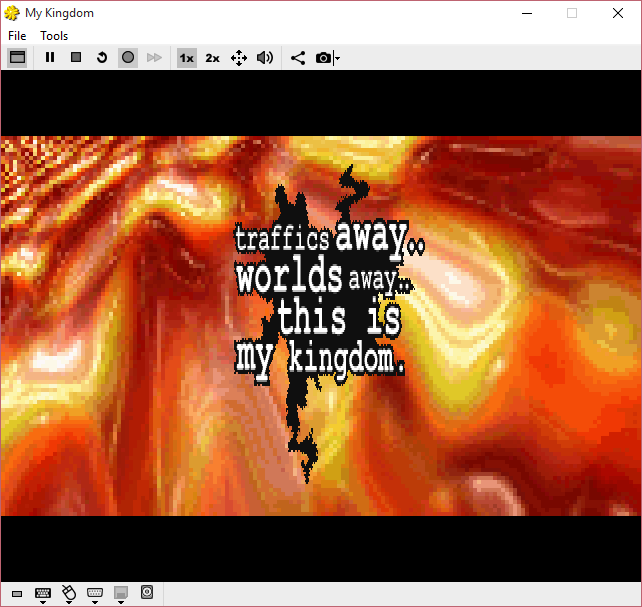Click the power LED indicator in status bar
This screenshot has height=607, width=642.
click(17, 594)
